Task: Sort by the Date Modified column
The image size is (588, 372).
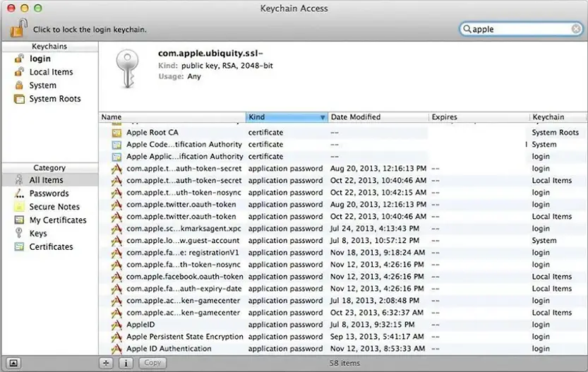Action: 378,117
